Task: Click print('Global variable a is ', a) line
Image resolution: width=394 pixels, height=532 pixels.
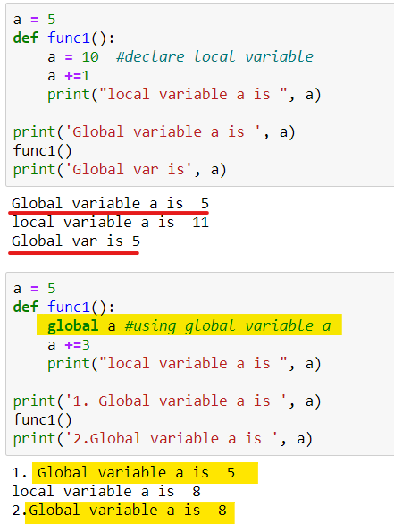Action: (155, 132)
